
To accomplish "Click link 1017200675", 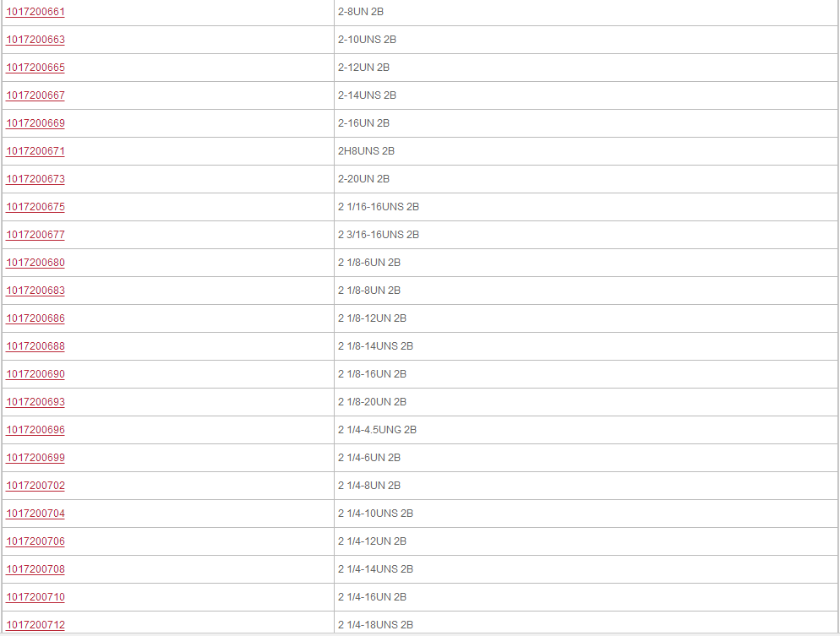I will pos(35,207).
